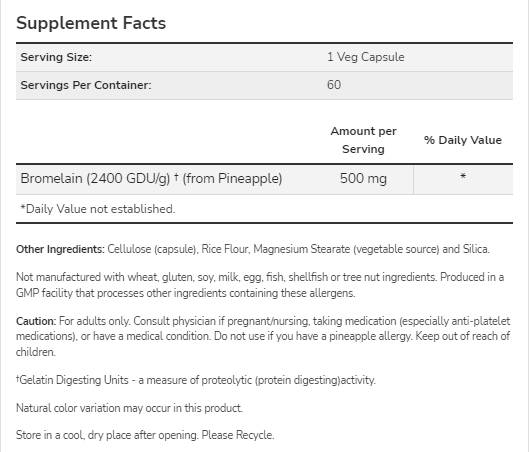
Task: Click the Store in a cool, dry place text
Action: point(107,435)
